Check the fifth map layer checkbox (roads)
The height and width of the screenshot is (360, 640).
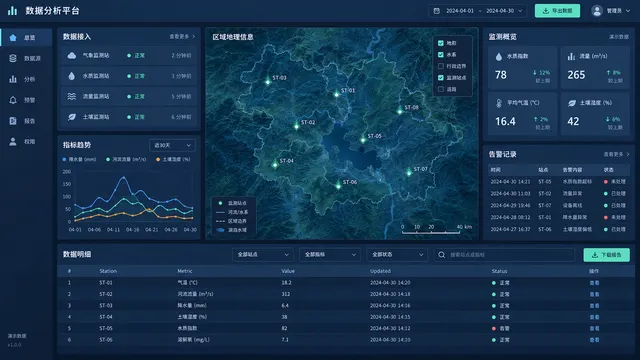click(x=441, y=89)
